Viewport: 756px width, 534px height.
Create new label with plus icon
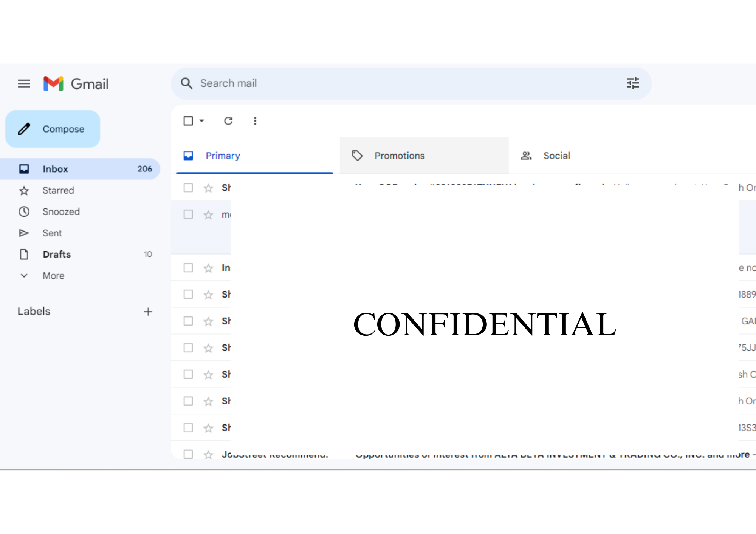coord(148,312)
